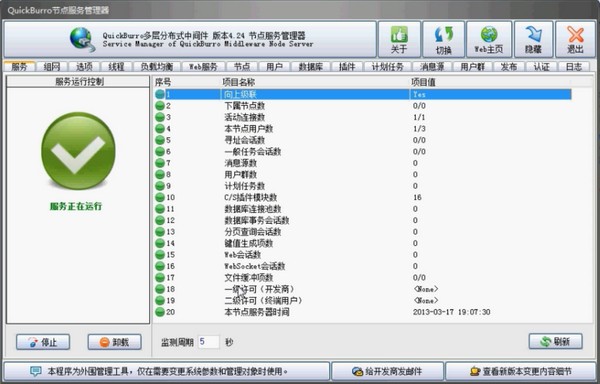Select the 用户群数 row

363,175
